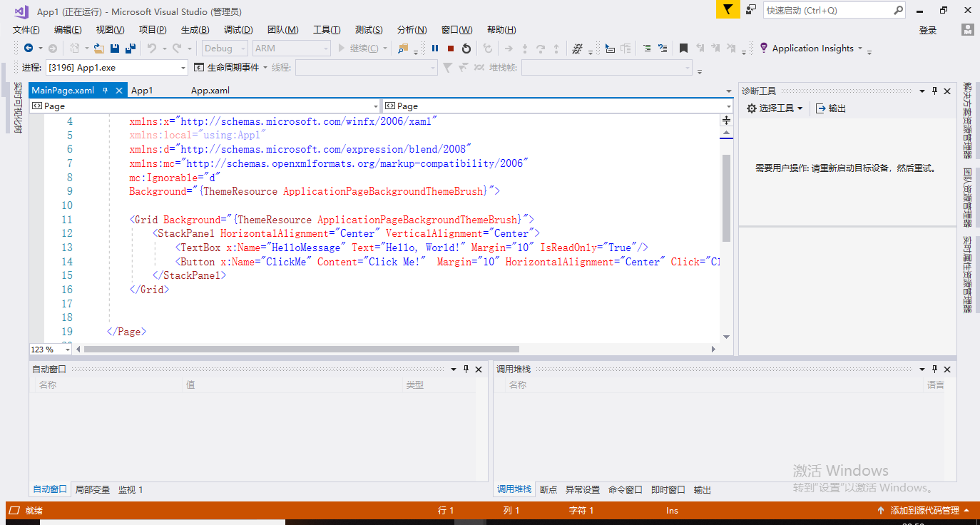Image resolution: width=980 pixels, height=525 pixels.
Task: Open the Debug configuration dropdown
Action: tap(224, 49)
